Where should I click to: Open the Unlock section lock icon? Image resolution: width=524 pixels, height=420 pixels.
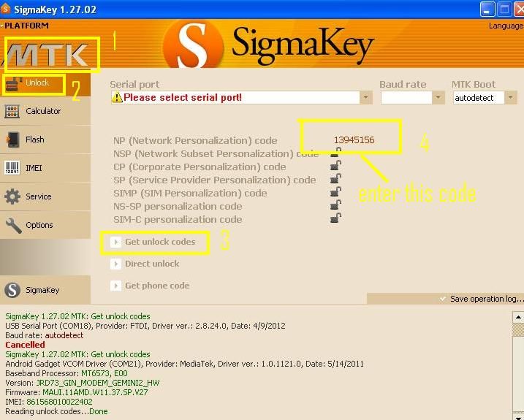[13, 83]
